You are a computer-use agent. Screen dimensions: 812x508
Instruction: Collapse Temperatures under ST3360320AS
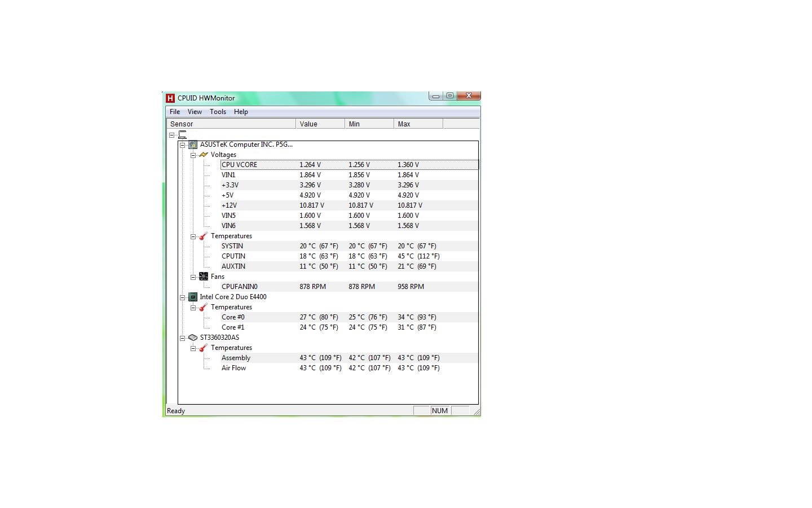[x=193, y=348]
